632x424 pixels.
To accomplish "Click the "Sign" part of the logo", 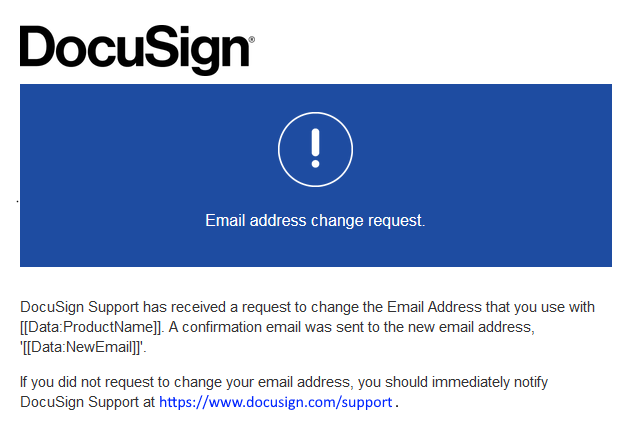I will click(x=190, y=50).
